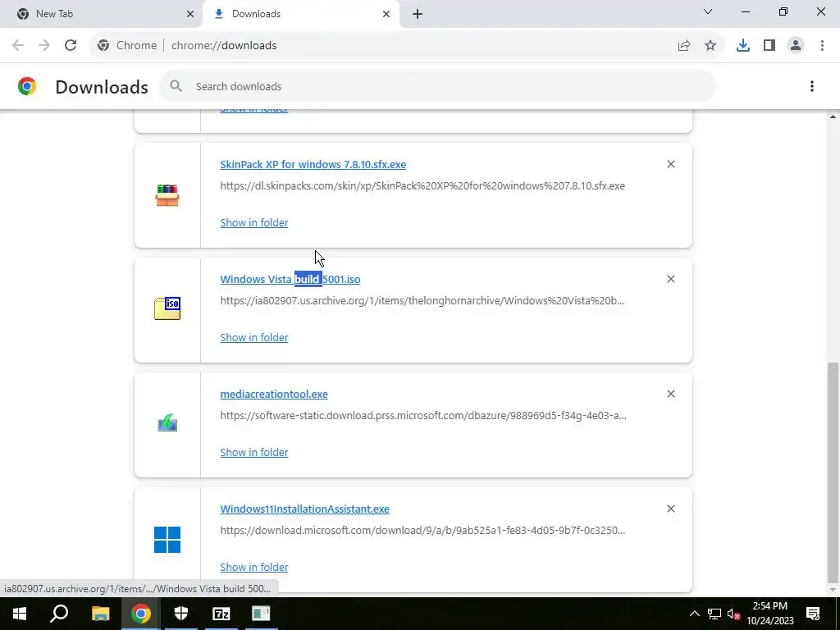Click the scrollbar up arrow
The image size is (840, 630).
833,116
